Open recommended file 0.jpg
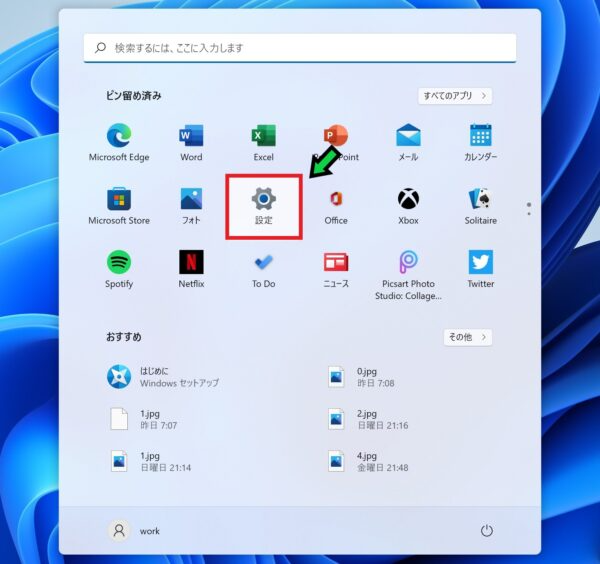 pyautogui.click(x=362, y=377)
